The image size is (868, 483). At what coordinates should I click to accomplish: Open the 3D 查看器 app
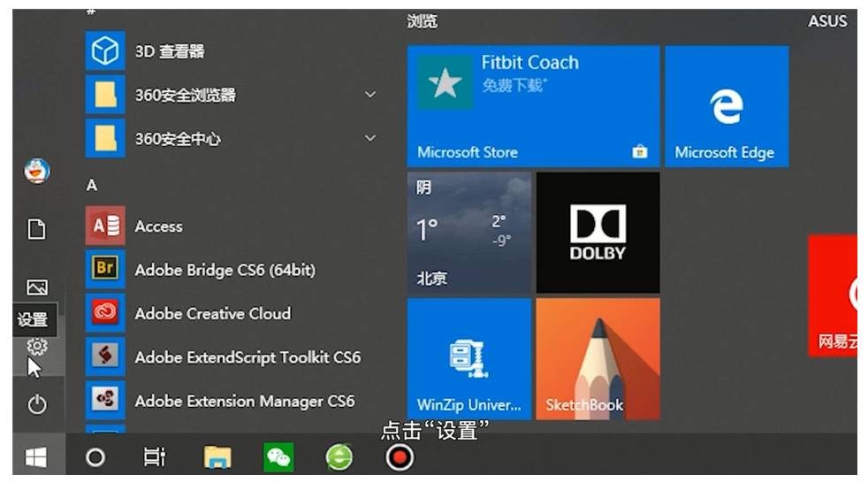tap(169, 51)
